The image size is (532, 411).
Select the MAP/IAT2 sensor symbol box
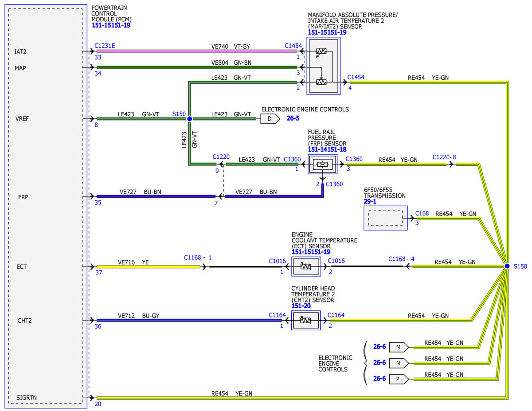324,66
